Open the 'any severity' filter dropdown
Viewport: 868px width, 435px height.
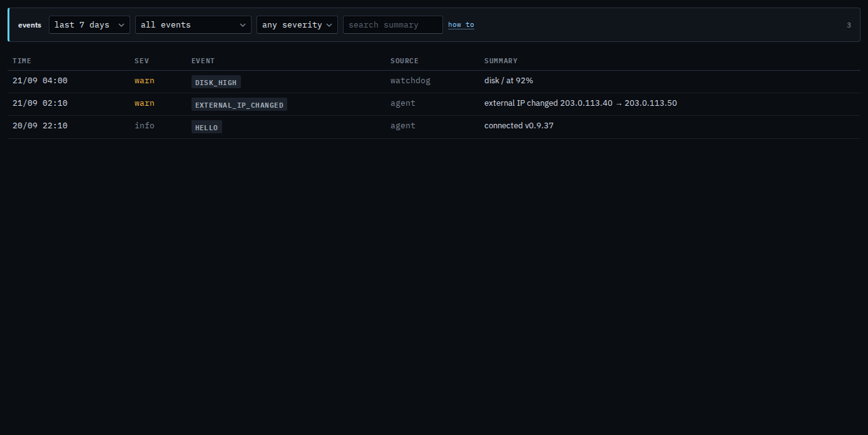[297, 25]
